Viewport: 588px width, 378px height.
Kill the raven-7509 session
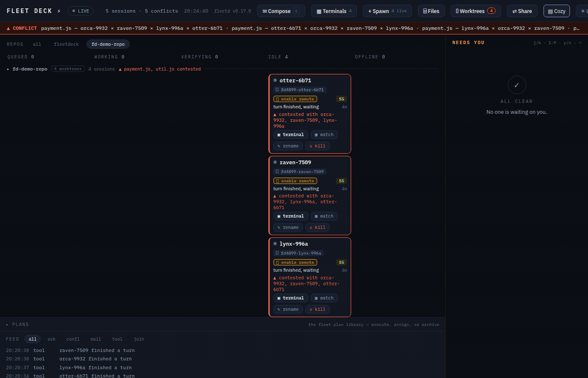tap(317, 227)
